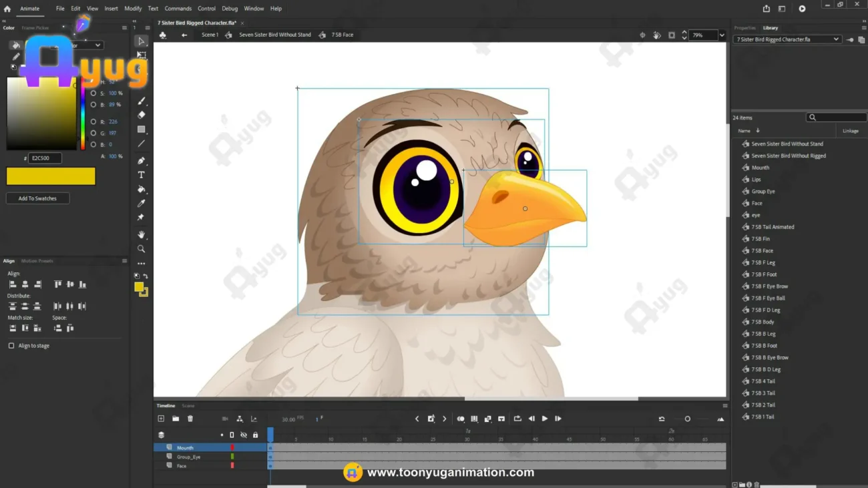Viewport: 868px width, 488px height.
Task: Enable Align to stage checkbox
Action: 11,346
